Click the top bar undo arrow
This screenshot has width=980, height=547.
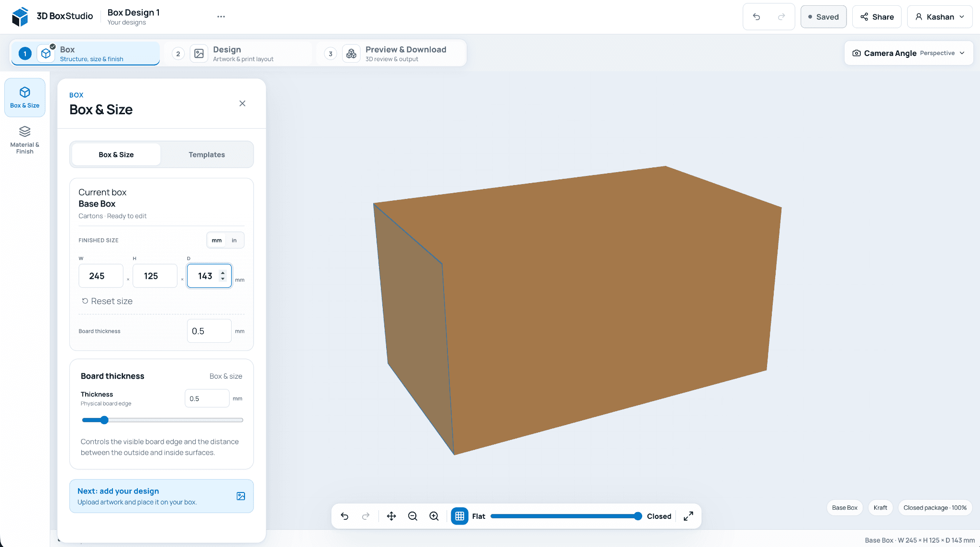757,17
